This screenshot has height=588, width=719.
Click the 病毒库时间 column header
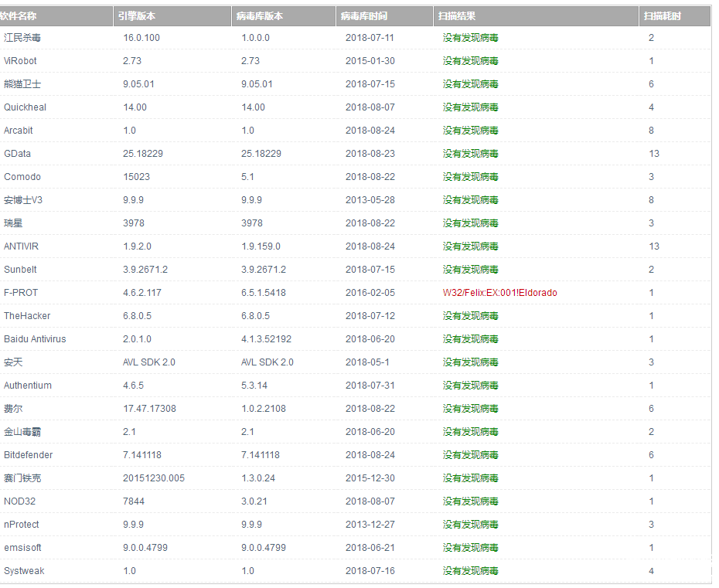click(364, 16)
